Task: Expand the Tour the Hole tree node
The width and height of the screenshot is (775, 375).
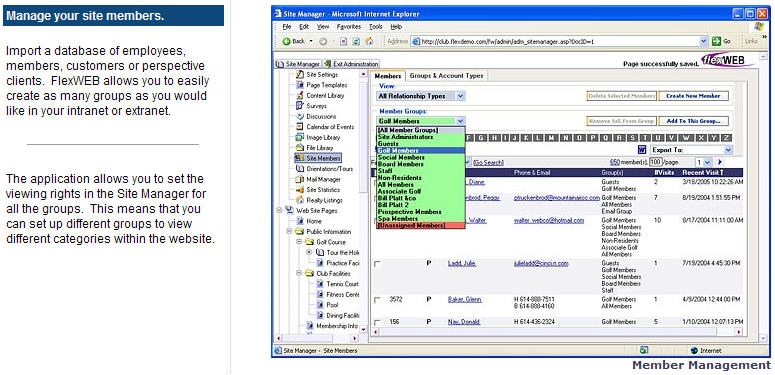Action: coord(310,252)
